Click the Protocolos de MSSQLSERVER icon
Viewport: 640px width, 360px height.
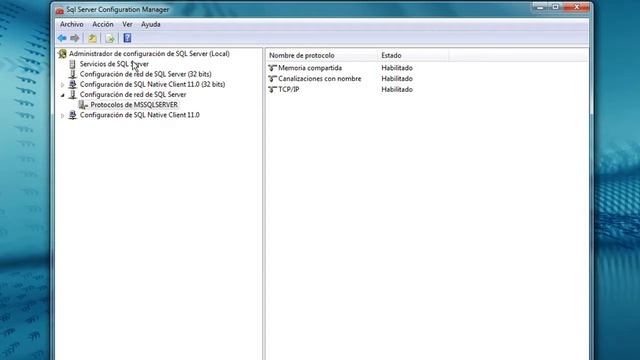(83, 105)
